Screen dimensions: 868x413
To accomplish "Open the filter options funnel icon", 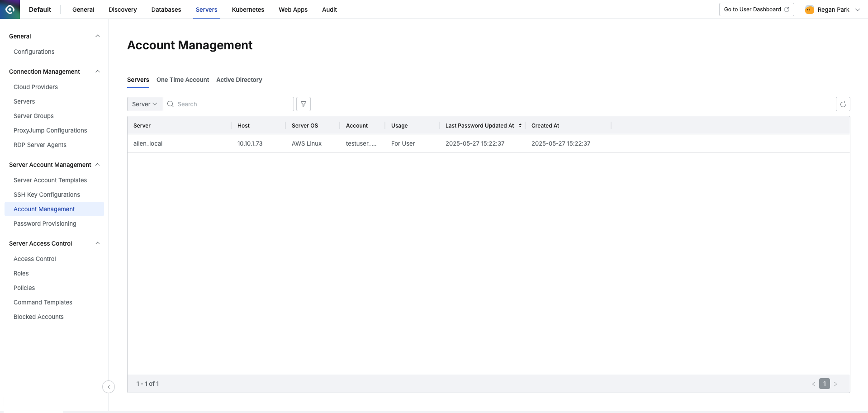I will point(303,104).
